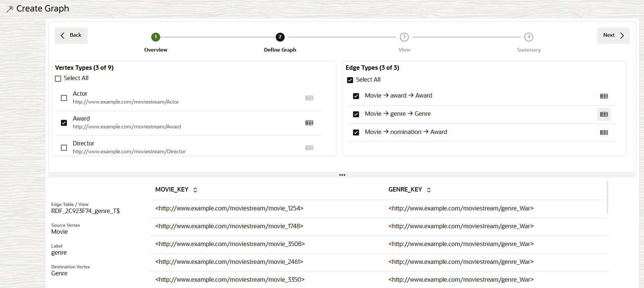This screenshot has width=644, height=288.
Task: Select the movie_1748 cell
Action: point(229,226)
